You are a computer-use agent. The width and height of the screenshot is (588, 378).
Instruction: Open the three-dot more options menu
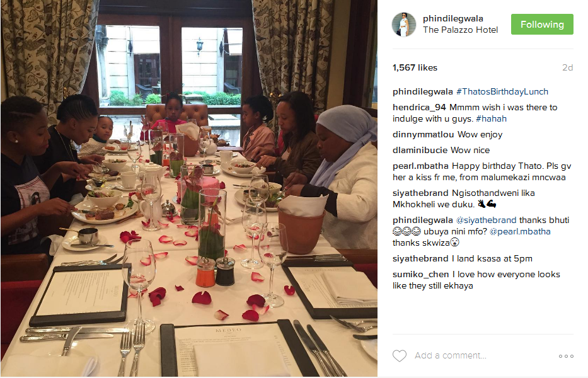pos(566,356)
